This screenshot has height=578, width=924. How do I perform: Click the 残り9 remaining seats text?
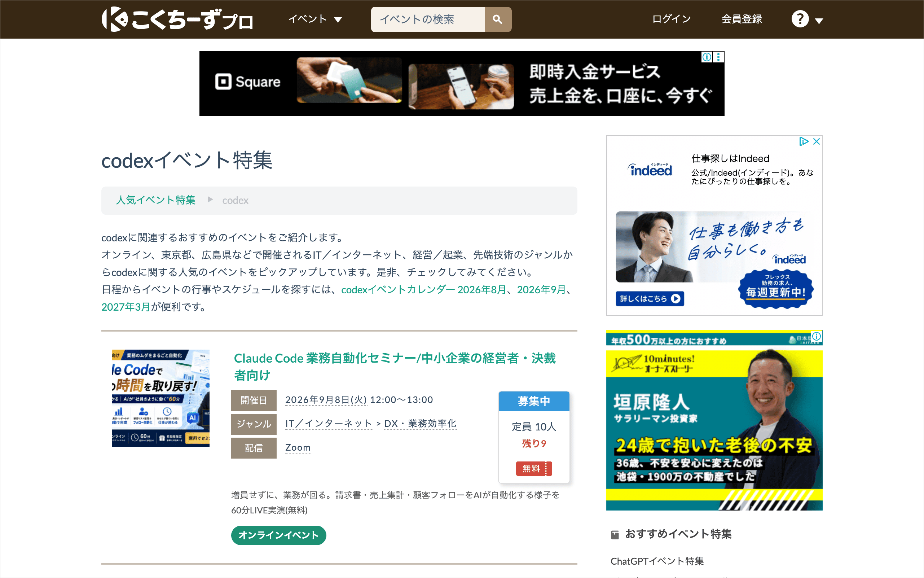point(533,443)
